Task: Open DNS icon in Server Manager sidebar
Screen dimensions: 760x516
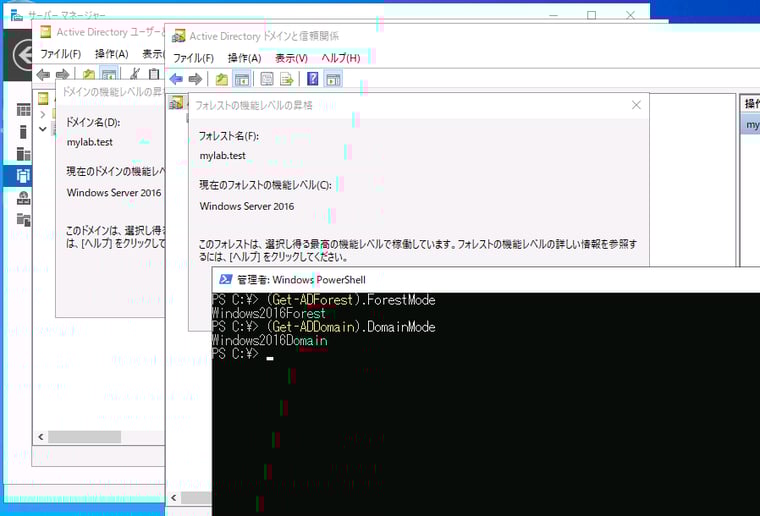Action: (x=23, y=198)
